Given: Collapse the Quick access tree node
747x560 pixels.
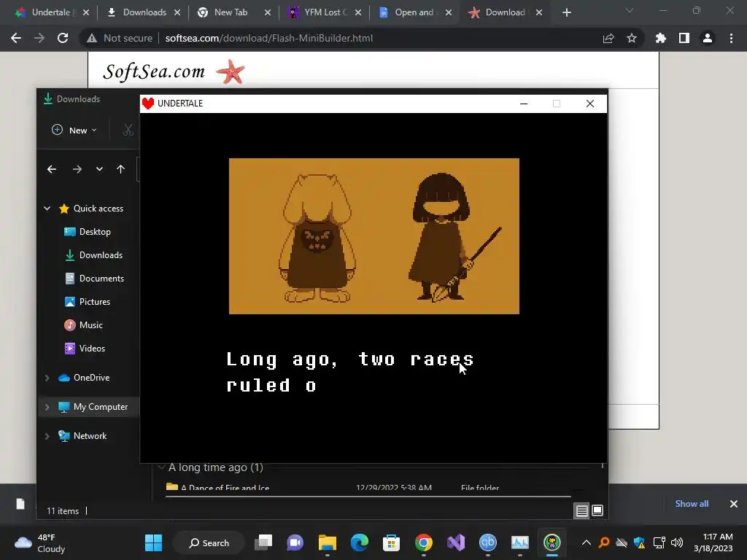Looking at the screenshot, I should (x=47, y=208).
